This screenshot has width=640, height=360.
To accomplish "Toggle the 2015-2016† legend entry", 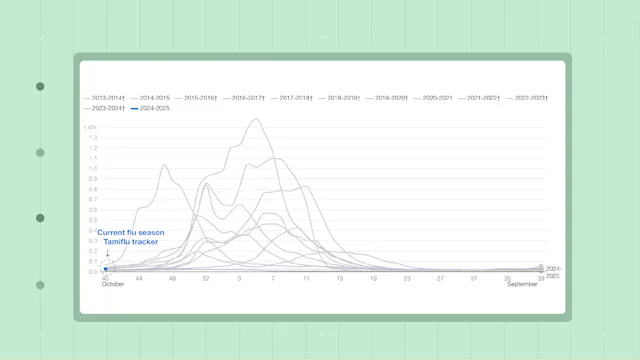I will point(196,98).
